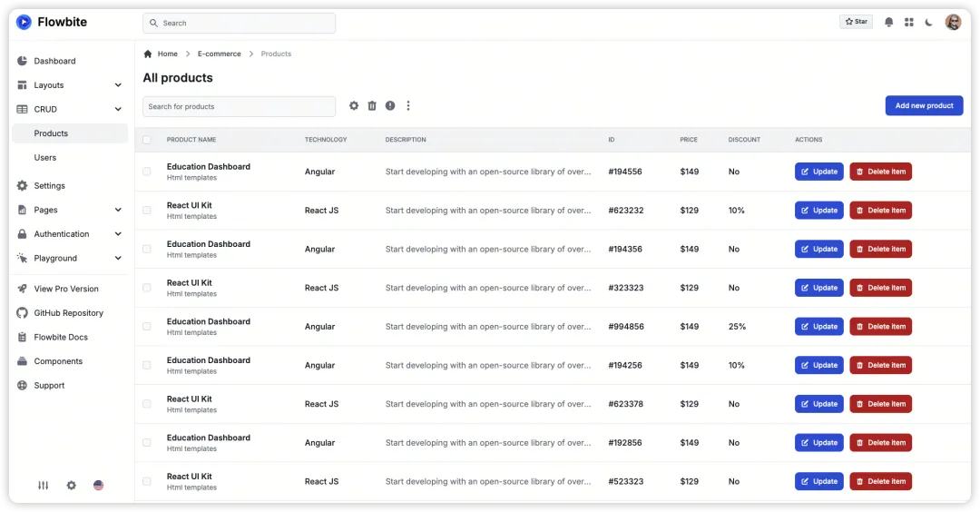980x512 pixels.
Task: Tick the select-all checkbox in table header
Action: pos(147,140)
